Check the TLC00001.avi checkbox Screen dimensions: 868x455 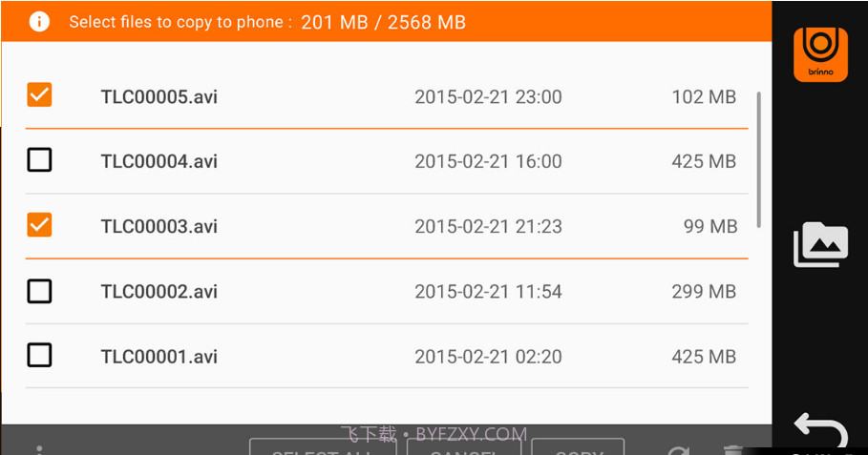click(39, 356)
